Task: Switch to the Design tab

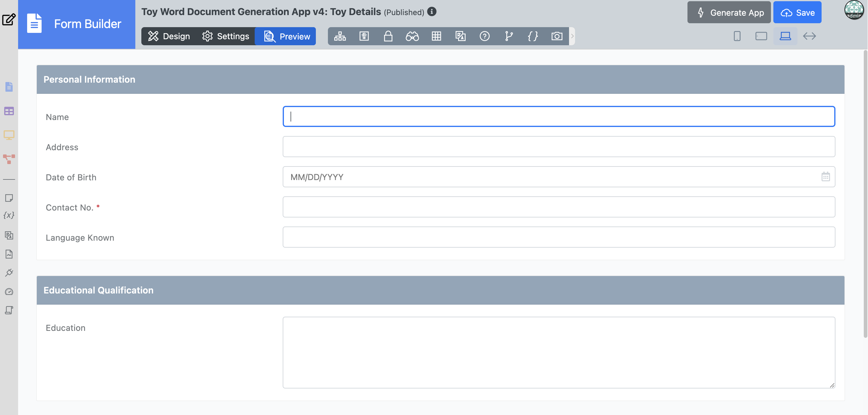Action: point(169,36)
